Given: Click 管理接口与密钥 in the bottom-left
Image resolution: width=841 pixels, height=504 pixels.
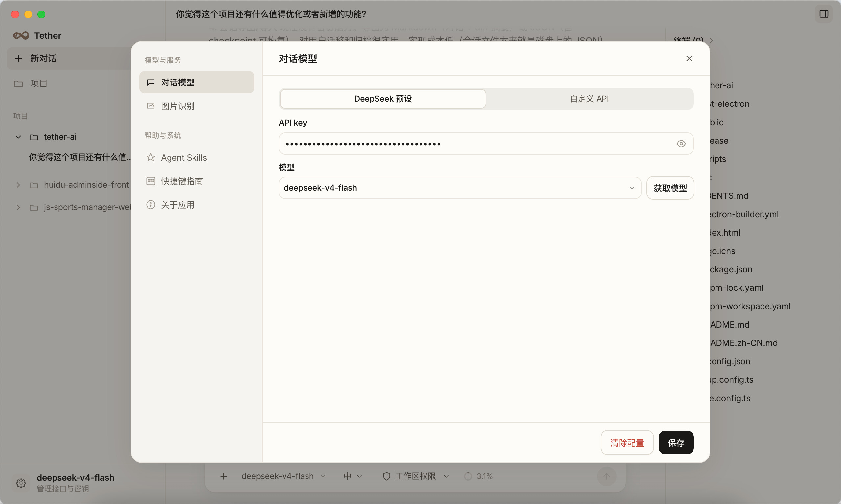Looking at the screenshot, I should click(63, 488).
